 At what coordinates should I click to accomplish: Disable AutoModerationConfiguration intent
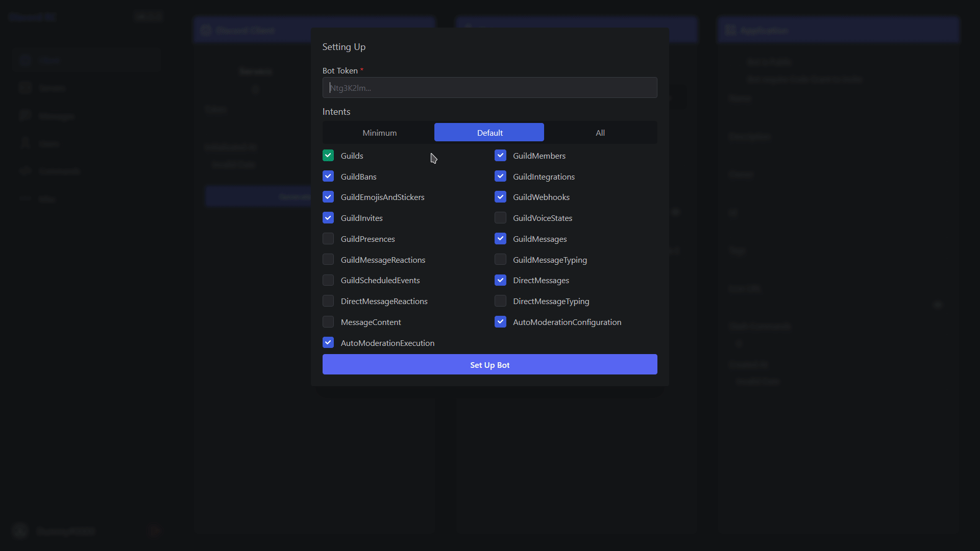(500, 322)
